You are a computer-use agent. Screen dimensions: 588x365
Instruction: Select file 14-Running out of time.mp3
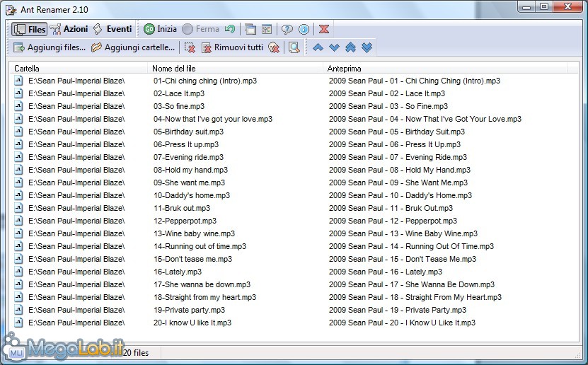click(200, 247)
